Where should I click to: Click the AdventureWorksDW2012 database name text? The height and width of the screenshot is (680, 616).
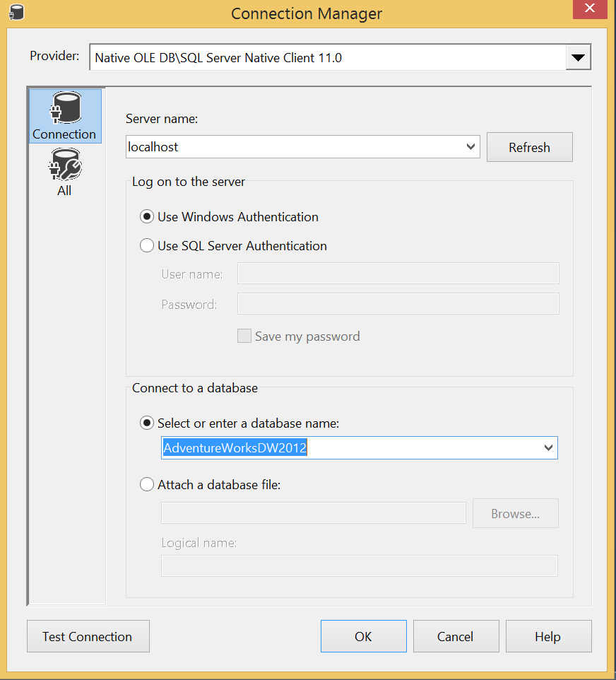coord(235,447)
